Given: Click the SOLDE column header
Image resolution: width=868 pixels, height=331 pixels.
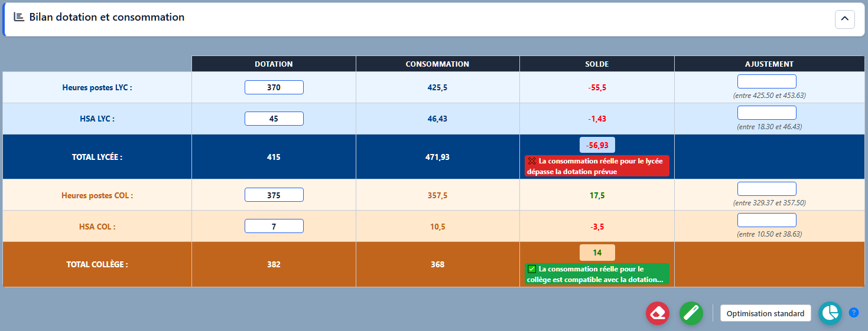Looking at the screenshot, I should (x=597, y=64).
